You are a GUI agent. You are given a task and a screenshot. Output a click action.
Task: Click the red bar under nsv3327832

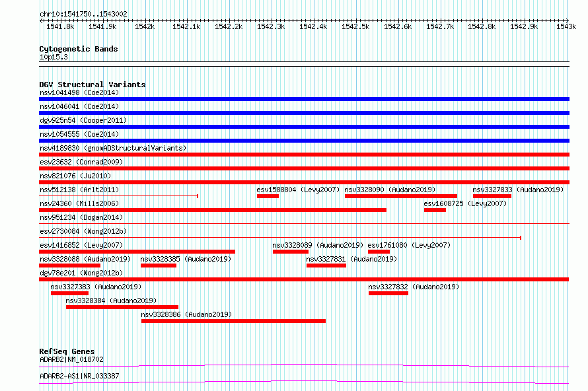click(388, 293)
